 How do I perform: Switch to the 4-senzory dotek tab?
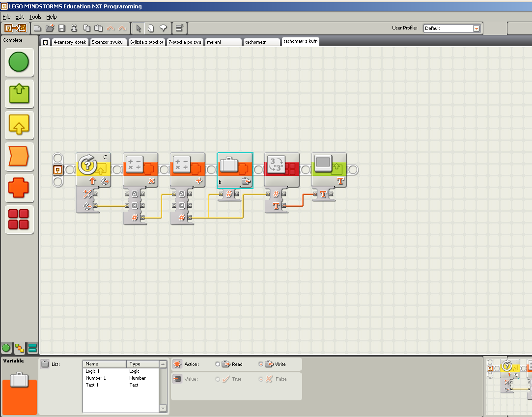(70, 42)
